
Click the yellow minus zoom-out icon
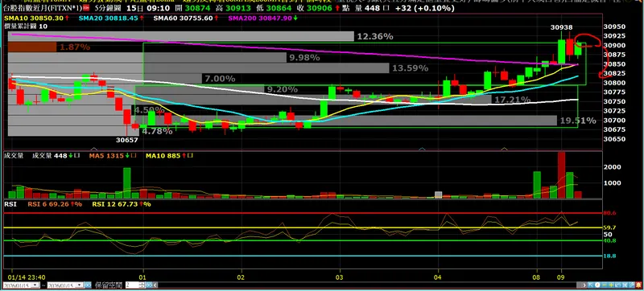click(x=605, y=285)
